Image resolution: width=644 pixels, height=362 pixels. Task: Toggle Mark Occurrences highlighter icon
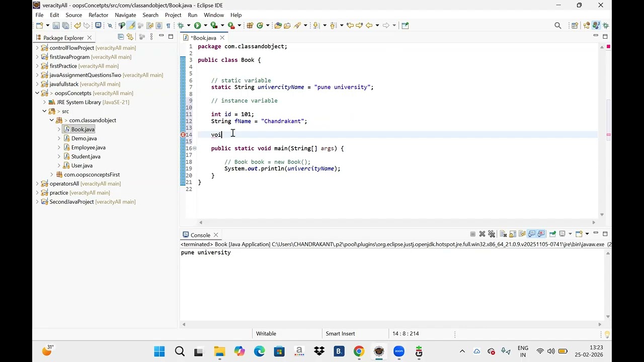click(131, 25)
